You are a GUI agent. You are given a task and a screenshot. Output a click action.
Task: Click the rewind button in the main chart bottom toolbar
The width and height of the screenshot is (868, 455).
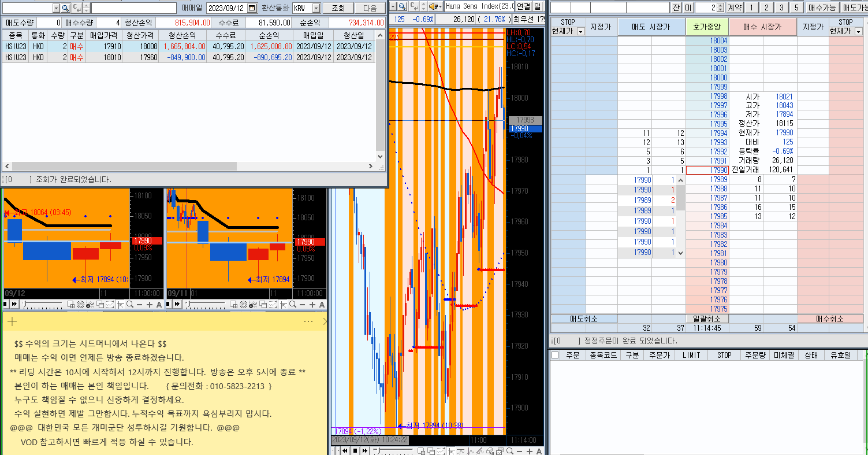pyautogui.click(x=345, y=451)
